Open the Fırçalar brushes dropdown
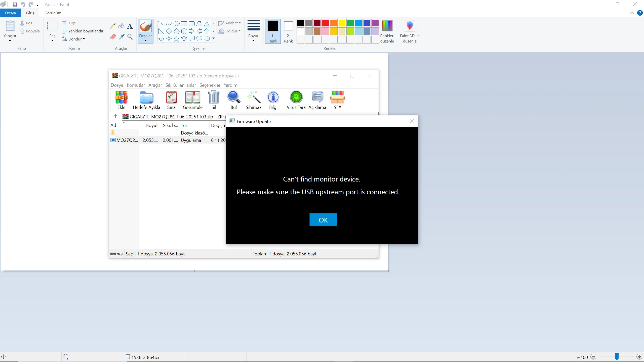 pyautogui.click(x=145, y=38)
